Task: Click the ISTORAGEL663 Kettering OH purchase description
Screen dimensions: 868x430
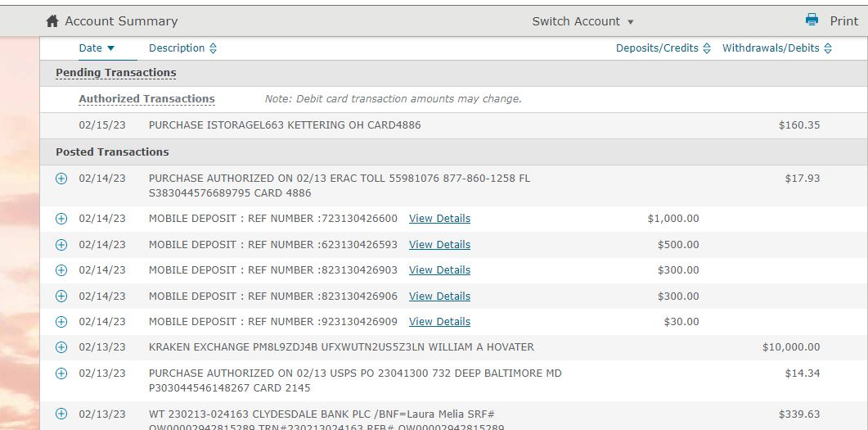Action: [285, 125]
